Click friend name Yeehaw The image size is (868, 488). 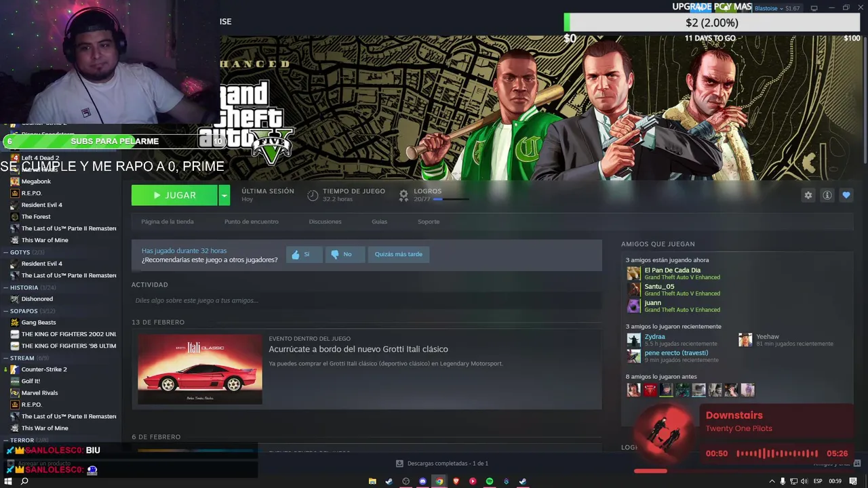pos(768,336)
